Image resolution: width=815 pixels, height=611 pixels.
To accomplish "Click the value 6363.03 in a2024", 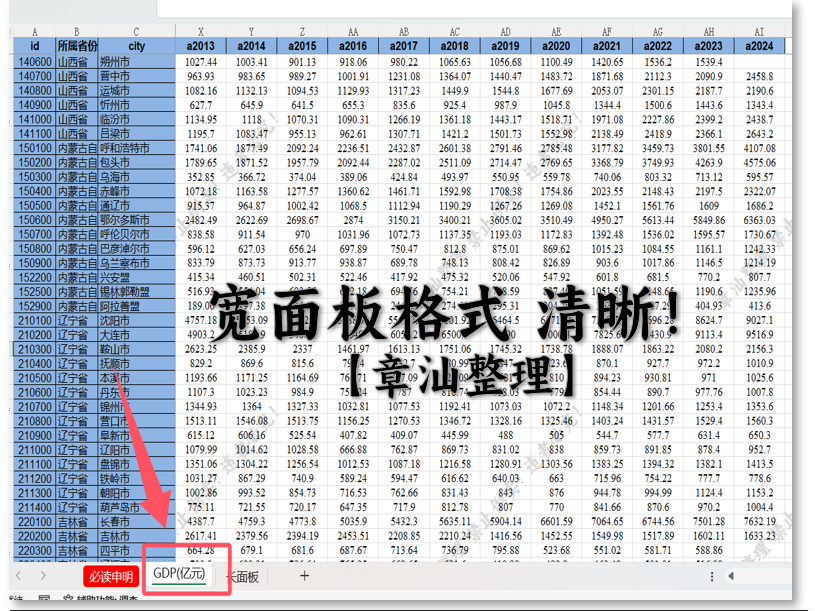I will 759,220.
